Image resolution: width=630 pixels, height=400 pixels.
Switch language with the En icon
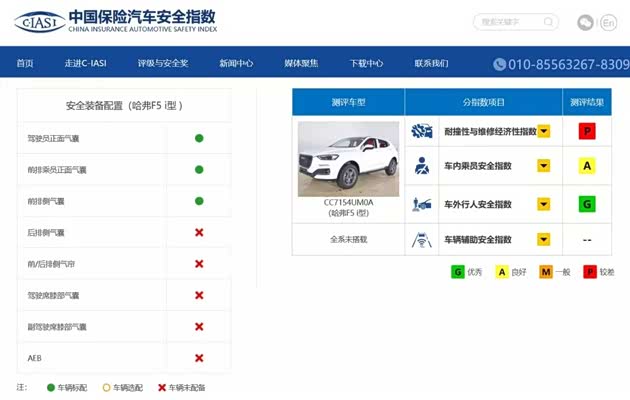(x=609, y=22)
